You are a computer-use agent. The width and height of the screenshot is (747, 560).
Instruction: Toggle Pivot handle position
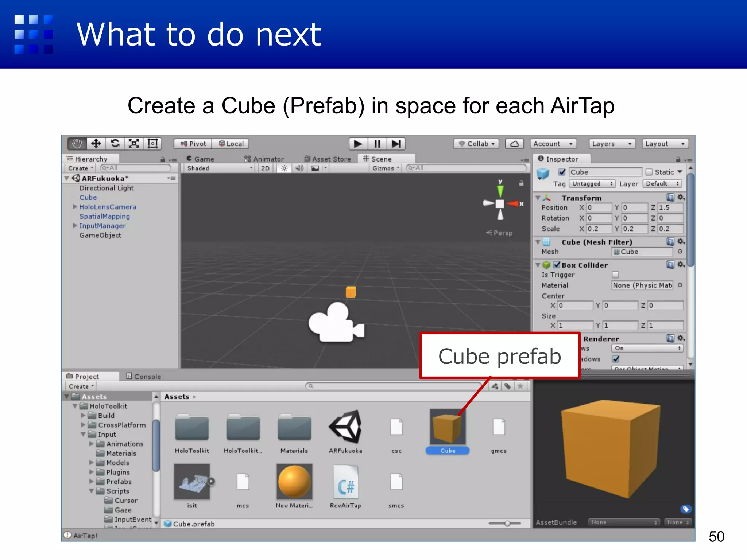point(193,144)
